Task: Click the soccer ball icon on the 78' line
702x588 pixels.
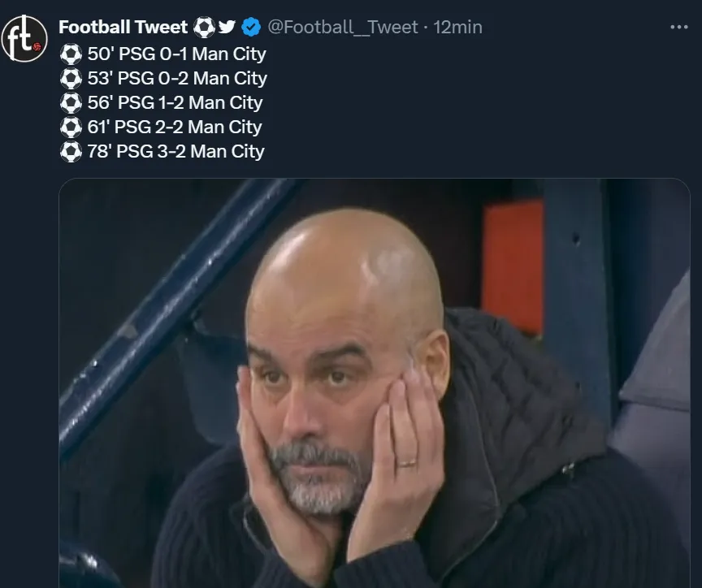Action: [x=71, y=152]
